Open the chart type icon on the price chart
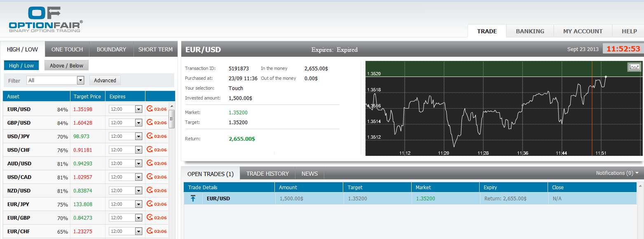This screenshot has width=644, height=239. (x=634, y=67)
